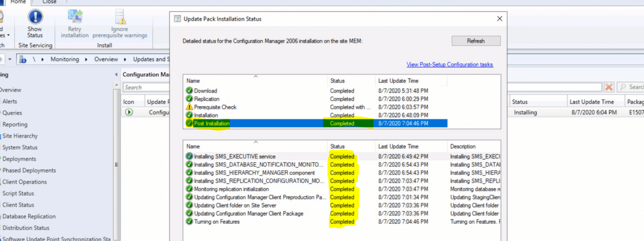Screen dimensions: 644x241
Task: Click Overview in the breadcrumb
Action: pos(106,59)
